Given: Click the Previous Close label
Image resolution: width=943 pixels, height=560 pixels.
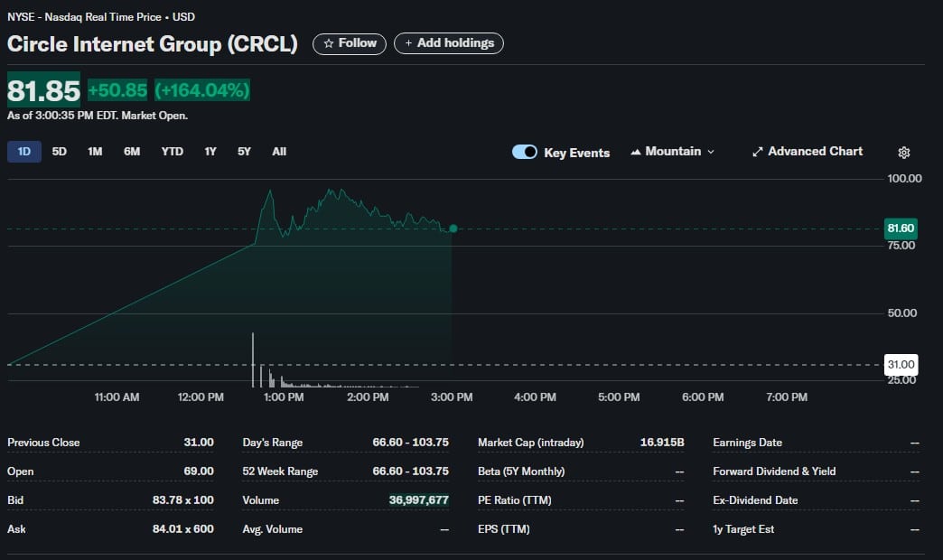Looking at the screenshot, I should [43, 442].
